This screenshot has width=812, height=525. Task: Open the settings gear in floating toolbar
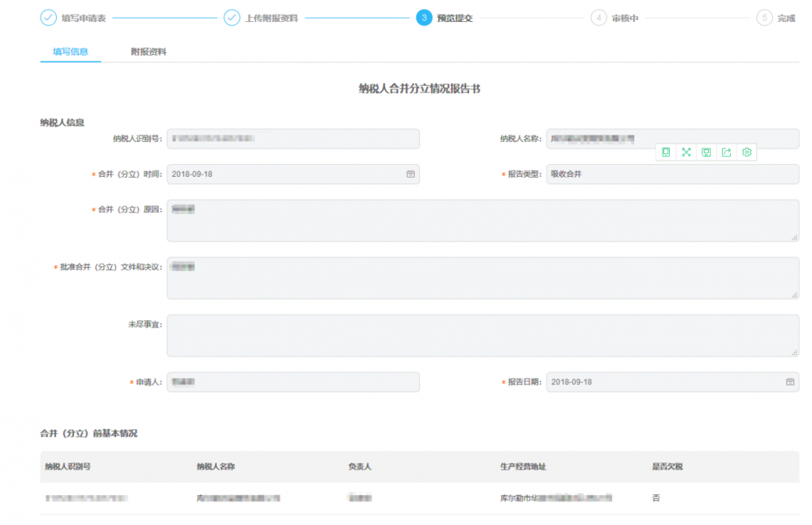point(747,153)
